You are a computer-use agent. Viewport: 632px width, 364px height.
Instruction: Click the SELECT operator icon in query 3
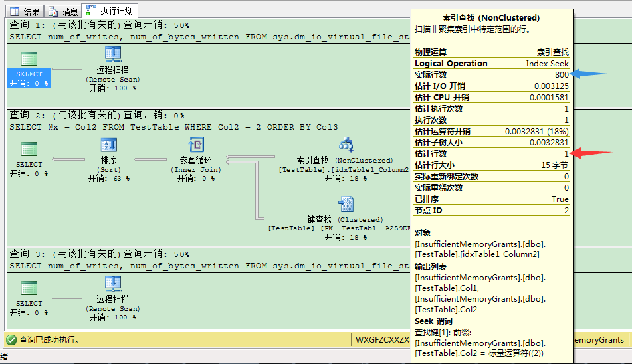point(29,288)
